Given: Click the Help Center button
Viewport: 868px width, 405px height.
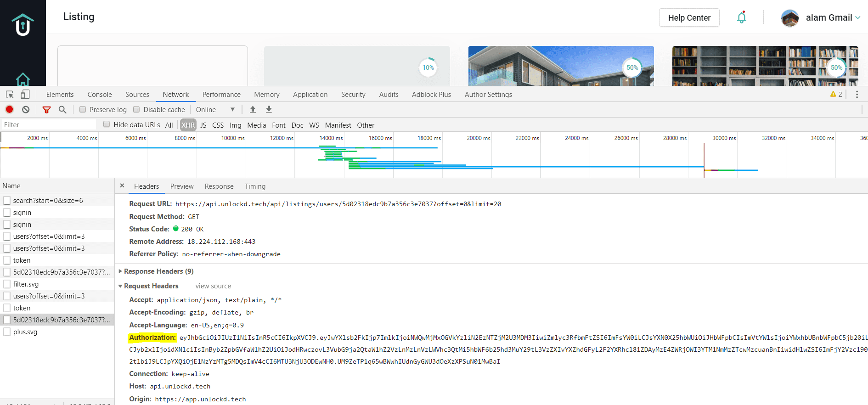Looking at the screenshot, I should [689, 17].
